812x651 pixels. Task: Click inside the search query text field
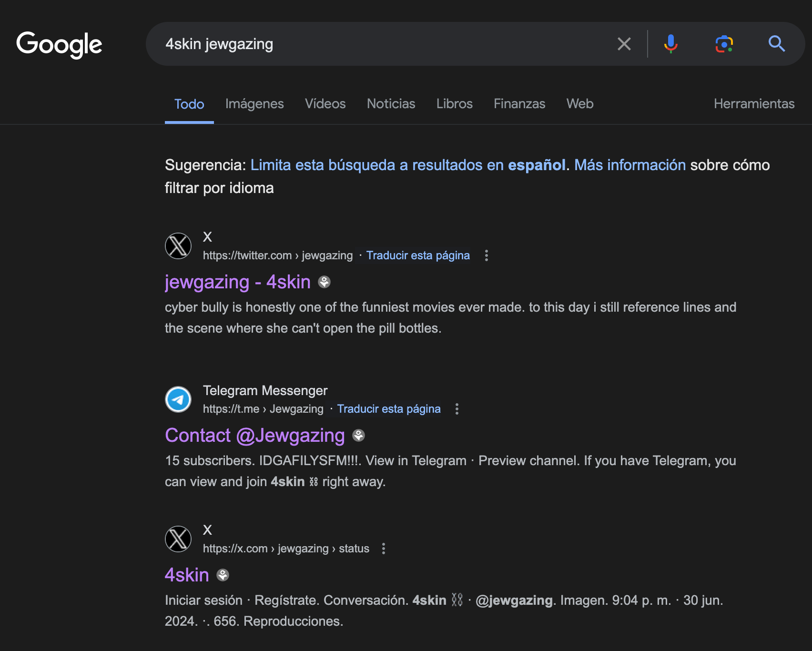381,44
